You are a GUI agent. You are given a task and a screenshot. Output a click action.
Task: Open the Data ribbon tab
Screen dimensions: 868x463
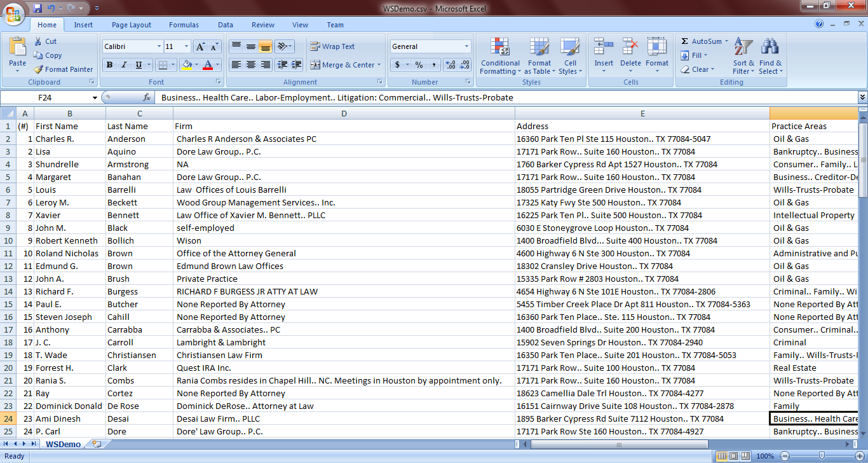pos(226,25)
